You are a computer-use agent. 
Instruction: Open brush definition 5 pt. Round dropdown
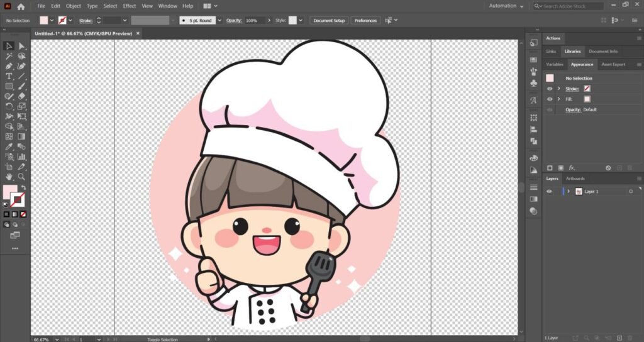tap(219, 21)
